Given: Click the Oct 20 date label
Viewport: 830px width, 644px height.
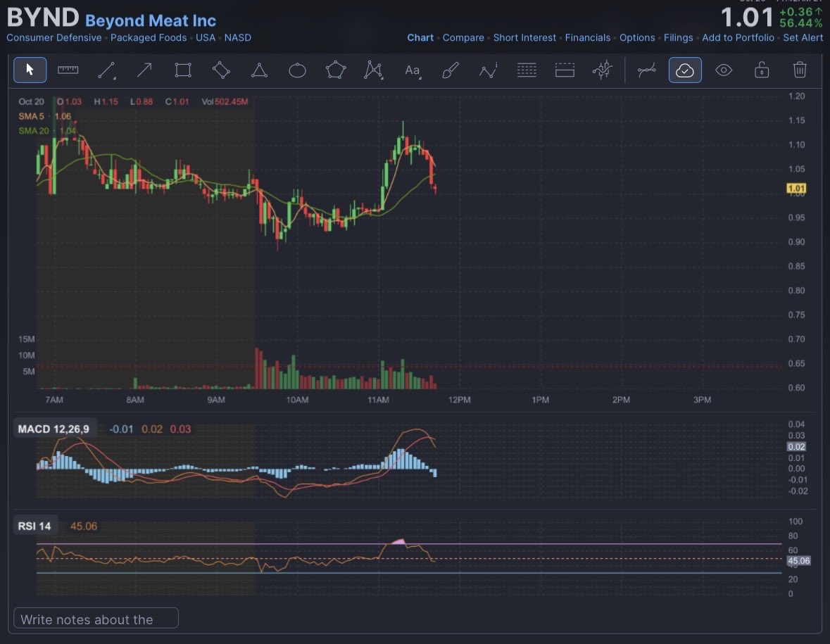Looking at the screenshot, I should 31,101.
